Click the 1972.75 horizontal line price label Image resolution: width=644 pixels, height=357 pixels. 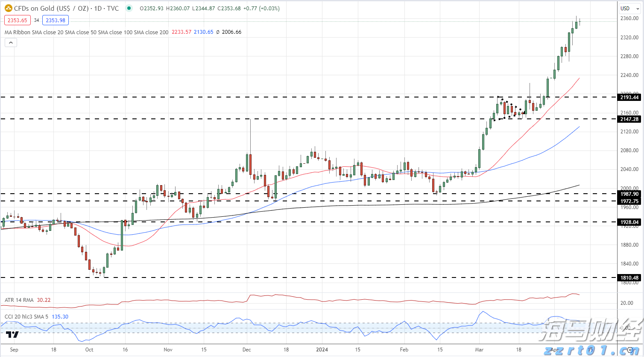pyautogui.click(x=629, y=201)
